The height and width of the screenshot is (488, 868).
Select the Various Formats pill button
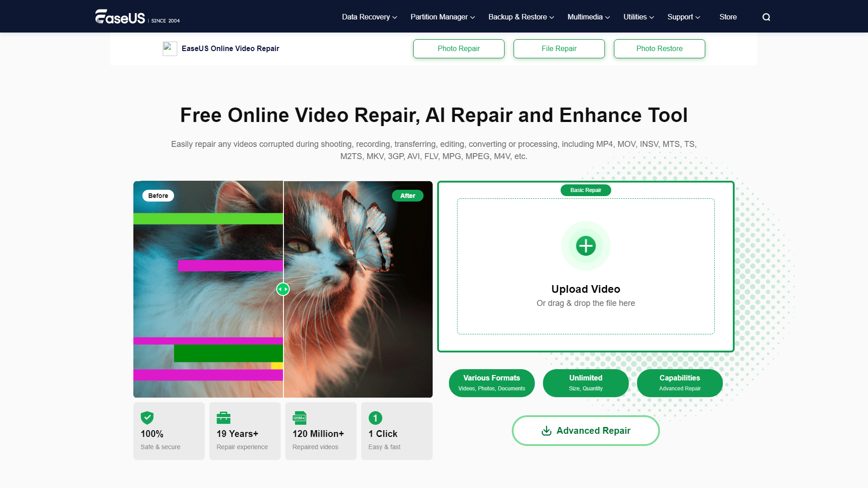pyautogui.click(x=491, y=383)
